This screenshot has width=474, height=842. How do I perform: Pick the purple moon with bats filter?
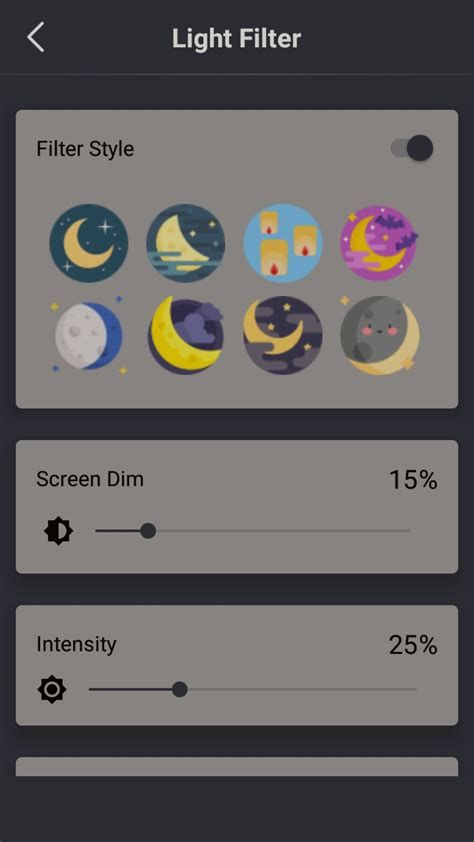[x=379, y=243]
